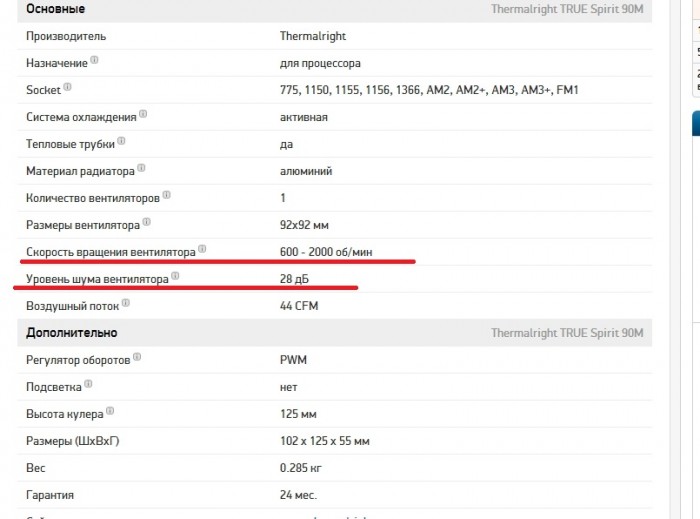Show info for Материал радиатора
Image resolution: width=700 pixels, height=519 pixels.
[141, 168]
